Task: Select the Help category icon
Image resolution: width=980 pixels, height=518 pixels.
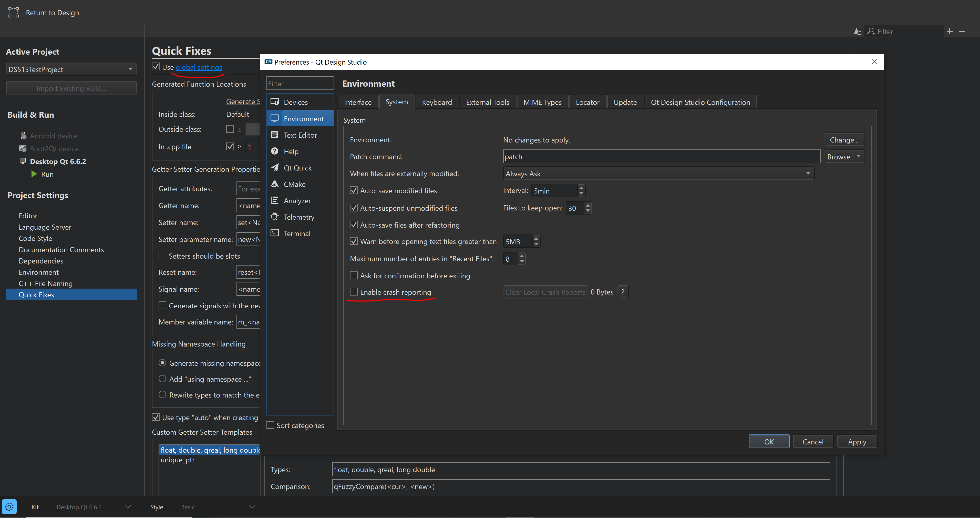Action: 275,151
